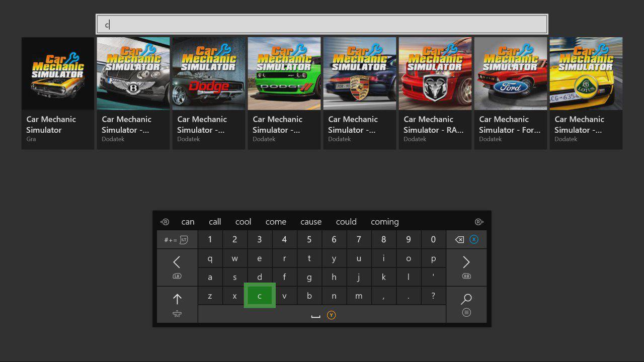Open the Bentley add-on card
The height and width of the screenshot is (362, 644).
pyautogui.click(x=133, y=93)
